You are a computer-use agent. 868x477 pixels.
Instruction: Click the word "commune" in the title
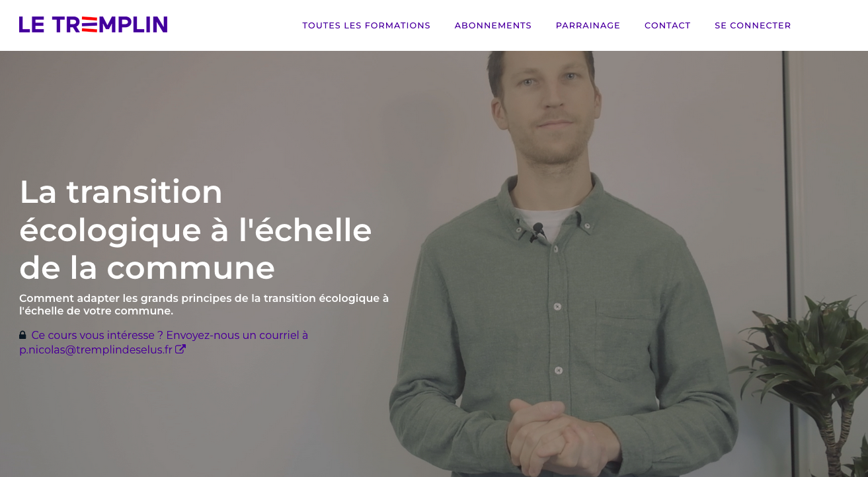tap(191, 268)
